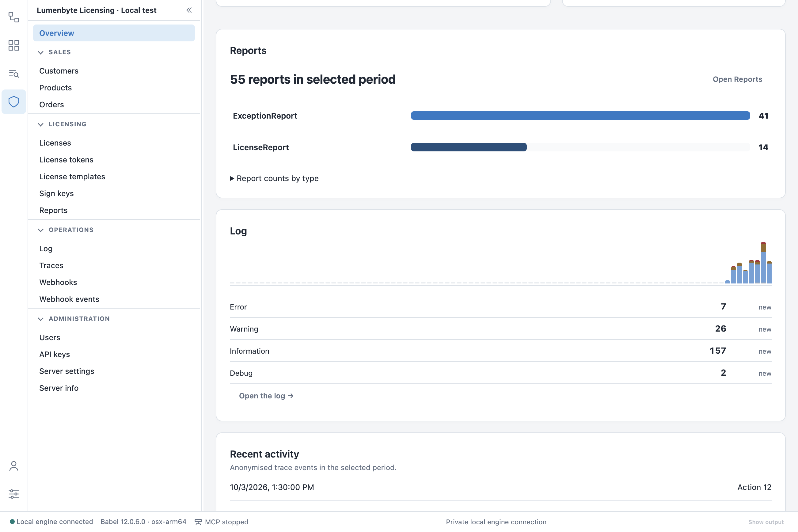Open the dashboard grid icon
Screen dimensions: 798x532
13,45
